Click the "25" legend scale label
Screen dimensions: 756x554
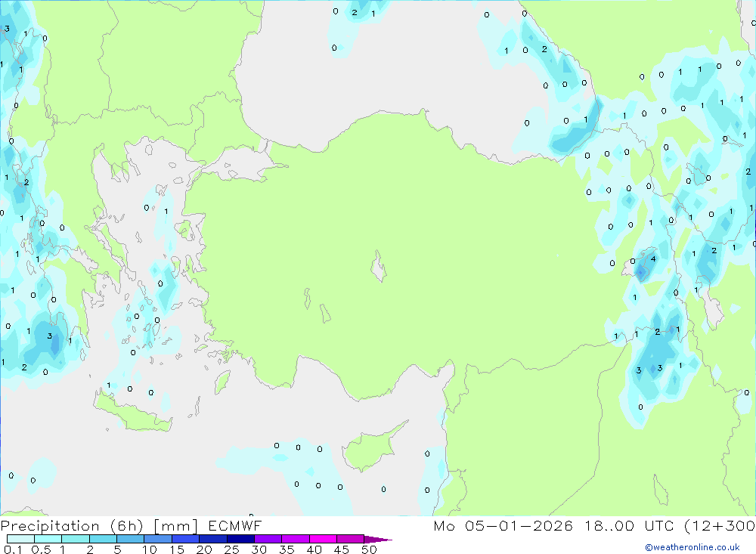(x=232, y=549)
